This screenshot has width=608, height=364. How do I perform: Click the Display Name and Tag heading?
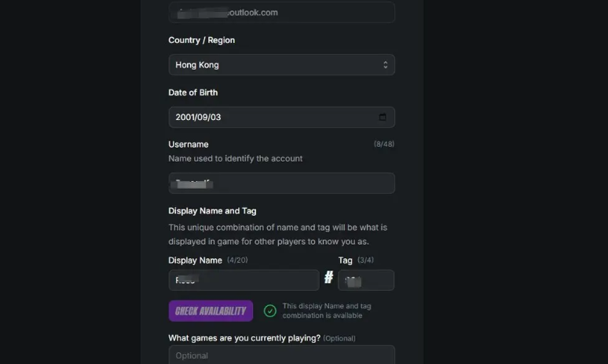point(212,211)
